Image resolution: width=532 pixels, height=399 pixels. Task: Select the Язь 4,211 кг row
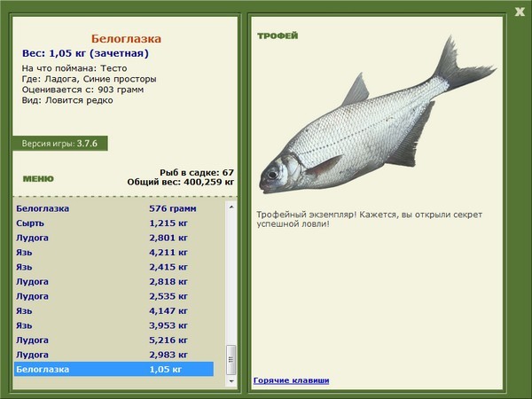point(113,252)
